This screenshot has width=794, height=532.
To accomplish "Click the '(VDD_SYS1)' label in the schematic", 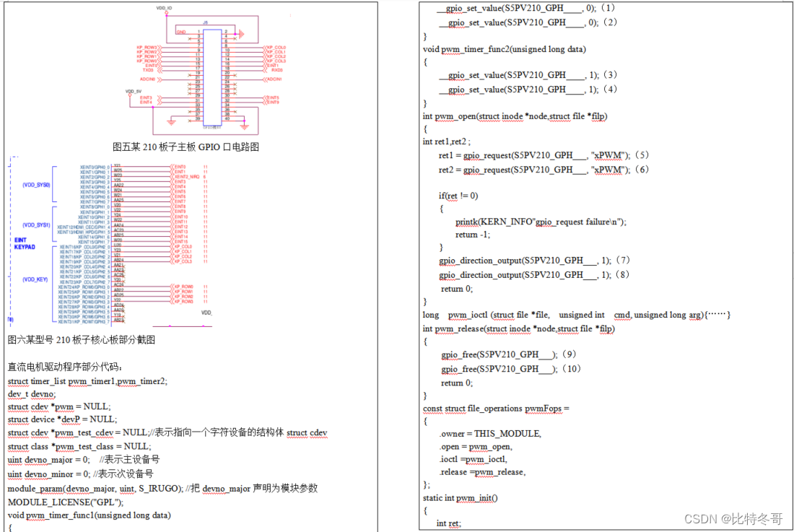I will pos(37,224).
